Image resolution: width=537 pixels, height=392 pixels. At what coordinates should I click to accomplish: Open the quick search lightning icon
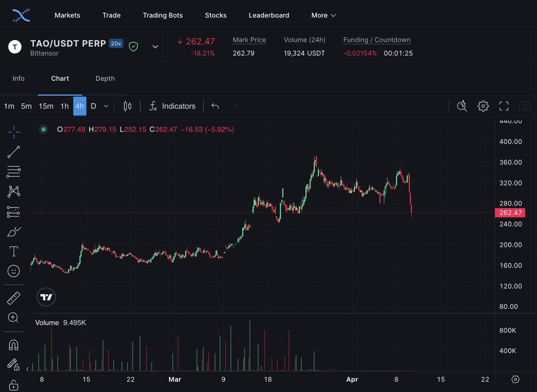click(462, 106)
